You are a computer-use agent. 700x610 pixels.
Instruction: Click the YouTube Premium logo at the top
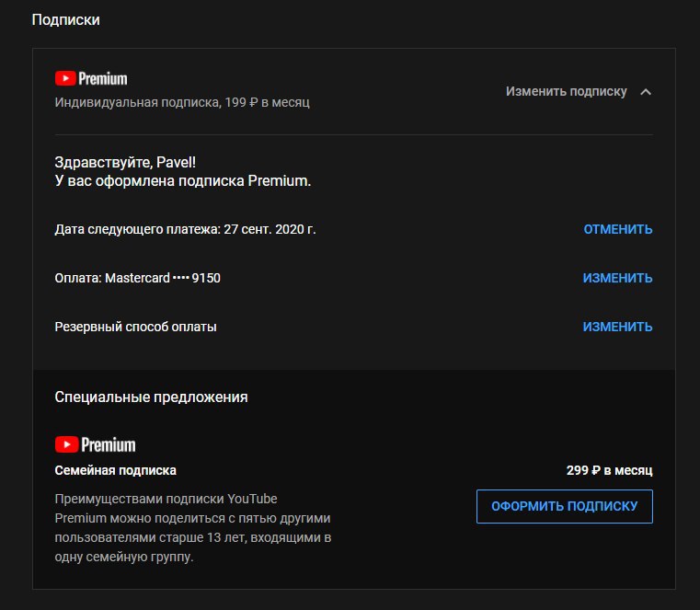pos(91,78)
